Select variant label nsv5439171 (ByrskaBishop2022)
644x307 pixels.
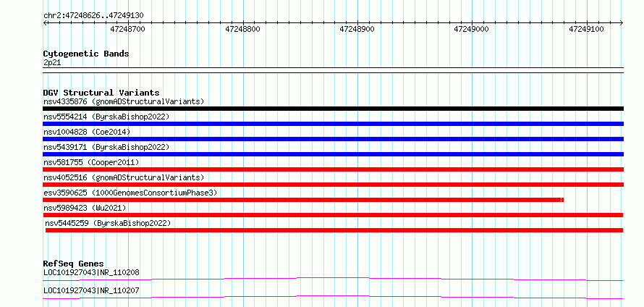(x=106, y=147)
